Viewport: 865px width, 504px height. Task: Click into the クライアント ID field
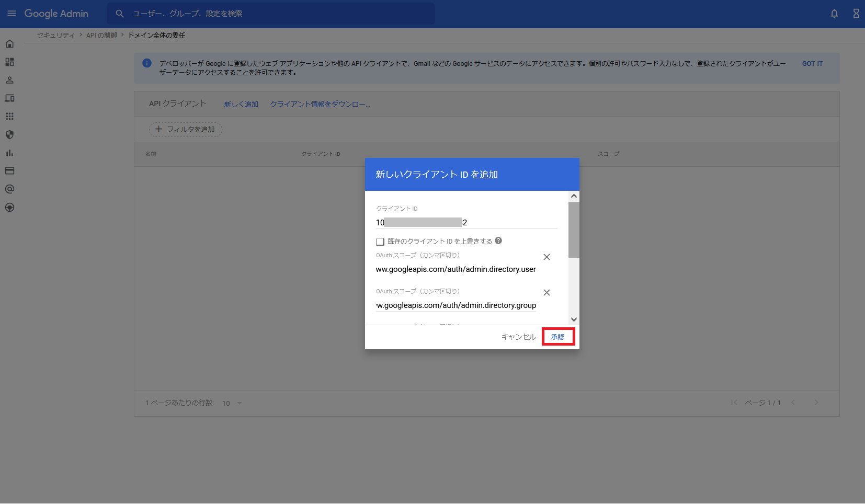(466, 222)
